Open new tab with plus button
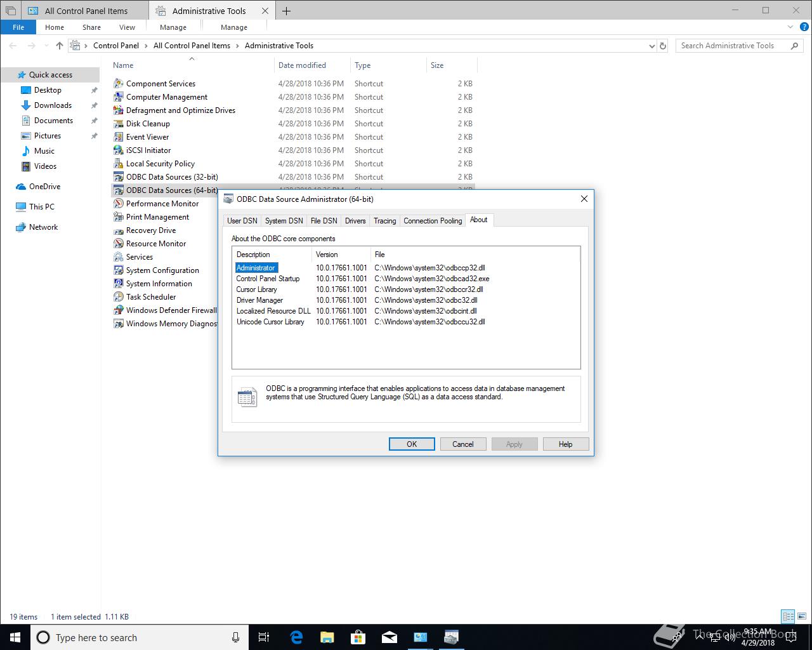The height and width of the screenshot is (650, 812). 286,11
